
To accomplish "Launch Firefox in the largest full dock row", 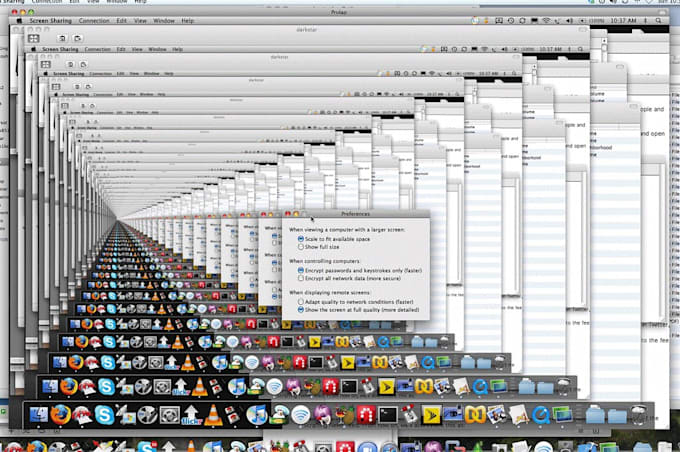I will (x=60, y=415).
